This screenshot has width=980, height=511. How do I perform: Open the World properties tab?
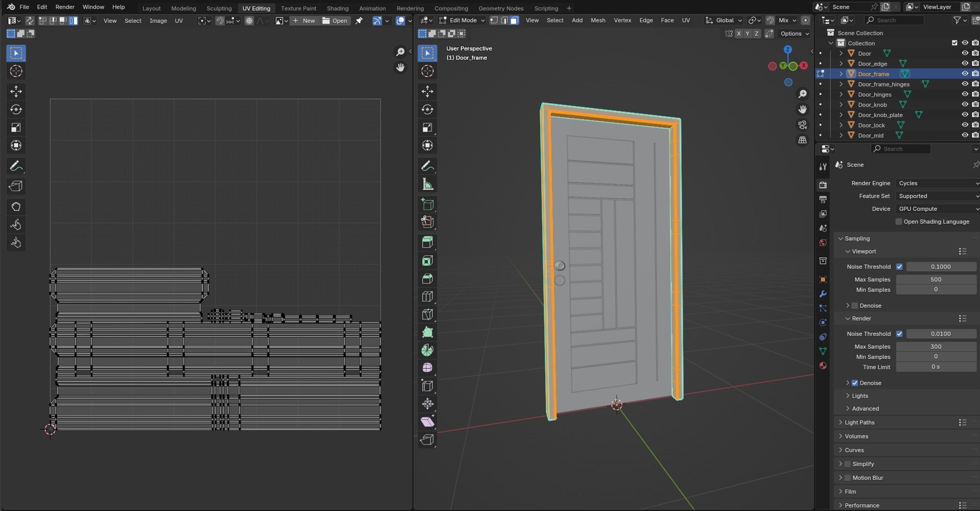click(x=823, y=242)
